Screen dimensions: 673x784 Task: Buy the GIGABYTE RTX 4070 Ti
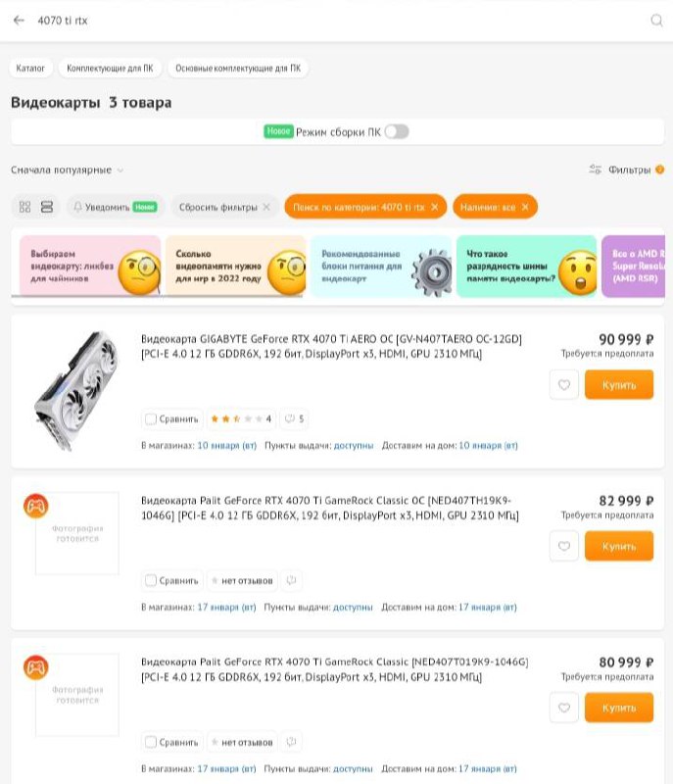click(619, 384)
